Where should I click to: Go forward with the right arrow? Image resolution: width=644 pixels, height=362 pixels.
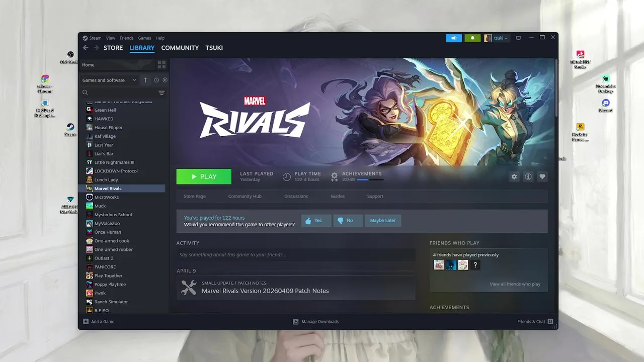tap(96, 48)
